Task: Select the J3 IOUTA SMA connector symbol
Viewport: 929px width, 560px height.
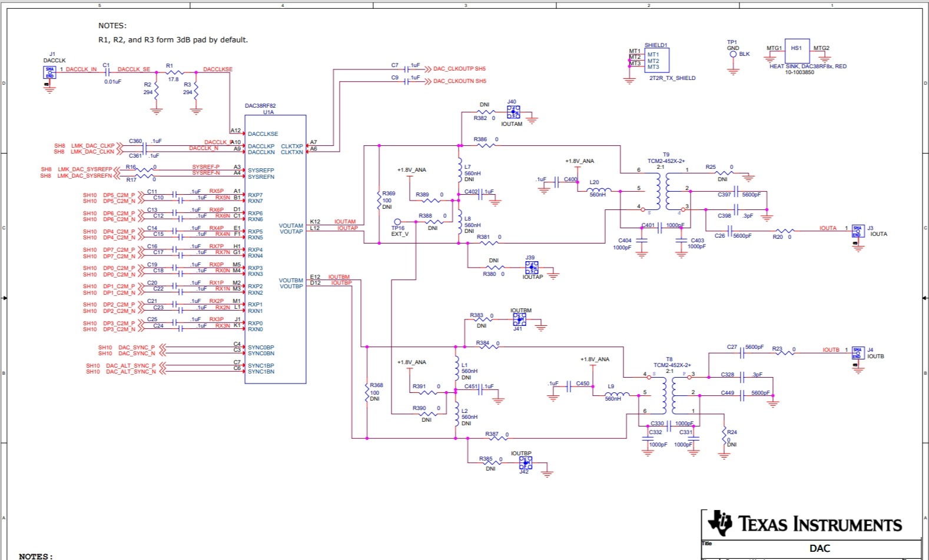Action: 858,231
